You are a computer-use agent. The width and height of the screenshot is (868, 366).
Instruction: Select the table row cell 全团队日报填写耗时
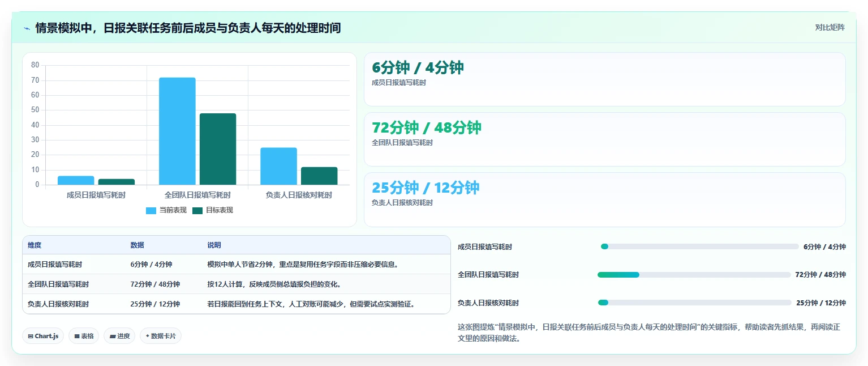click(58, 284)
